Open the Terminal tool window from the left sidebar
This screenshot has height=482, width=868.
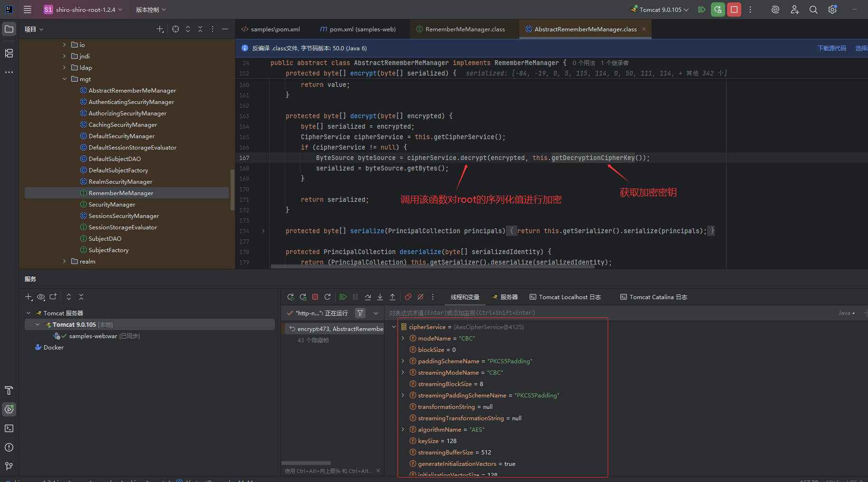click(x=9, y=428)
